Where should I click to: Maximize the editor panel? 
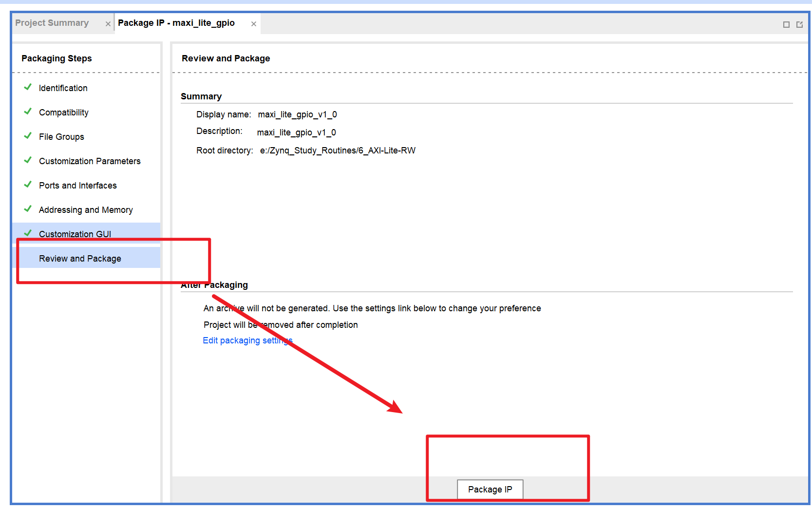(x=786, y=24)
